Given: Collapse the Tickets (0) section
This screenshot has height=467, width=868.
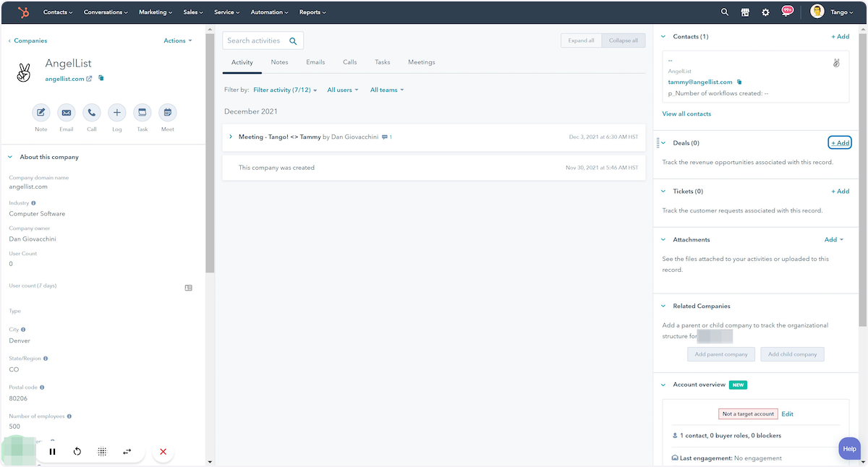Looking at the screenshot, I should [x=663, y=192].
